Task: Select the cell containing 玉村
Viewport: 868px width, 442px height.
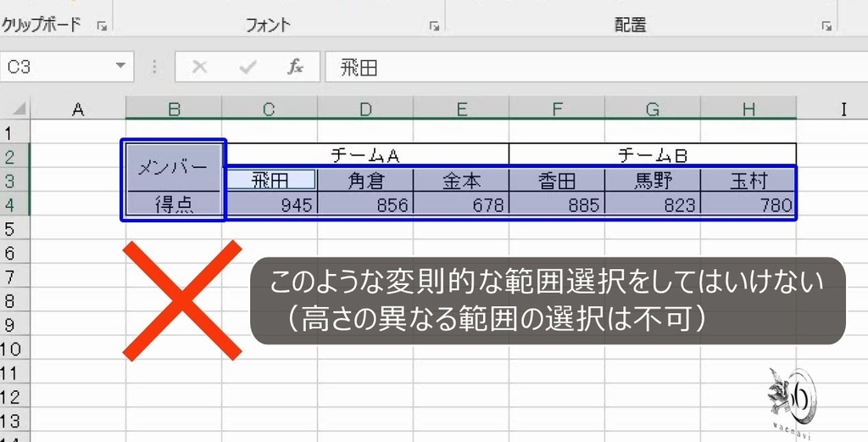Action: [748, 180]
